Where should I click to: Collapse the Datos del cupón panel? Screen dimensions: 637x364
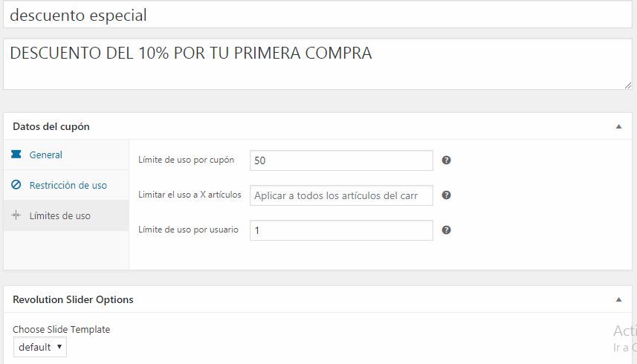coord(618,126)
